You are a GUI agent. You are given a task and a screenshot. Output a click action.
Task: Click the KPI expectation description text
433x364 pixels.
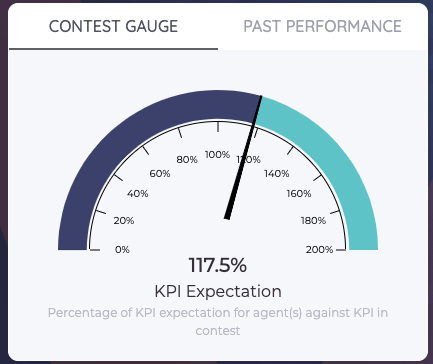[218, 322]
